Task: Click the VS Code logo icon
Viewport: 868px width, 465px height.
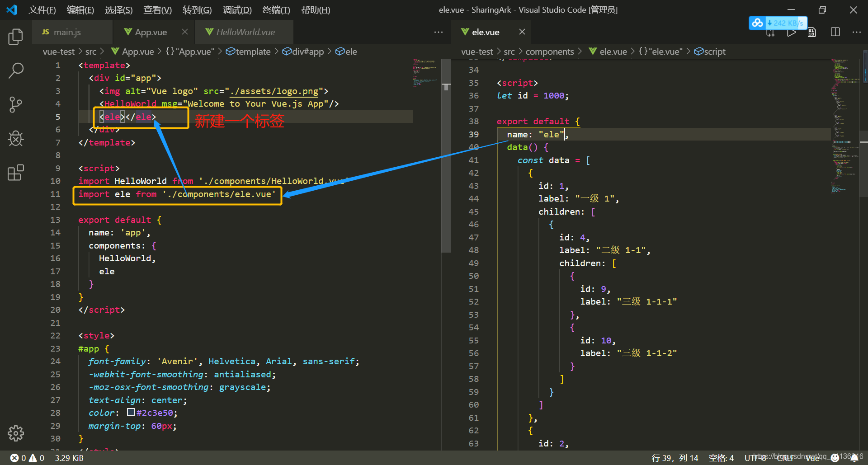Action: [x=12, y=9]
